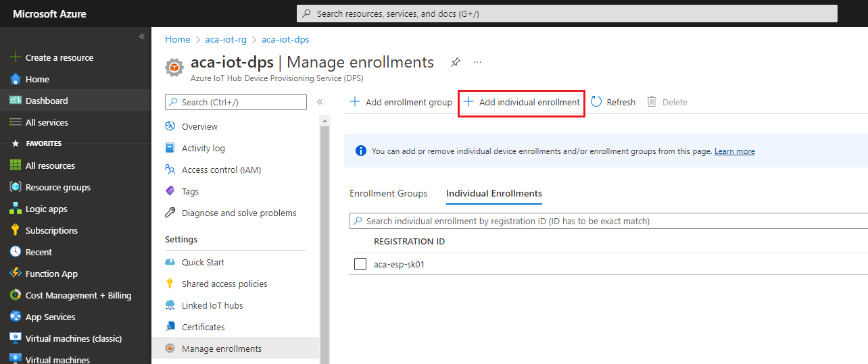Click the Microsoft Azure logo text

[x=49, y=14]
